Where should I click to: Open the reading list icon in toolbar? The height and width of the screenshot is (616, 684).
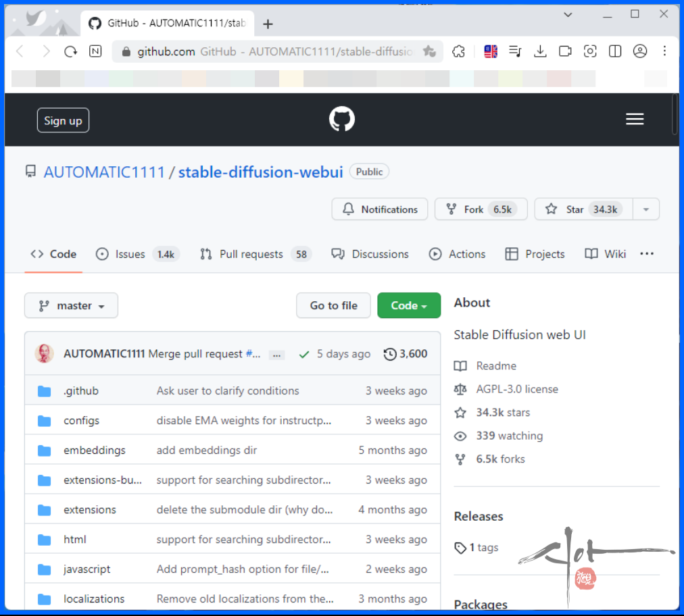click(x=515, y=51)
